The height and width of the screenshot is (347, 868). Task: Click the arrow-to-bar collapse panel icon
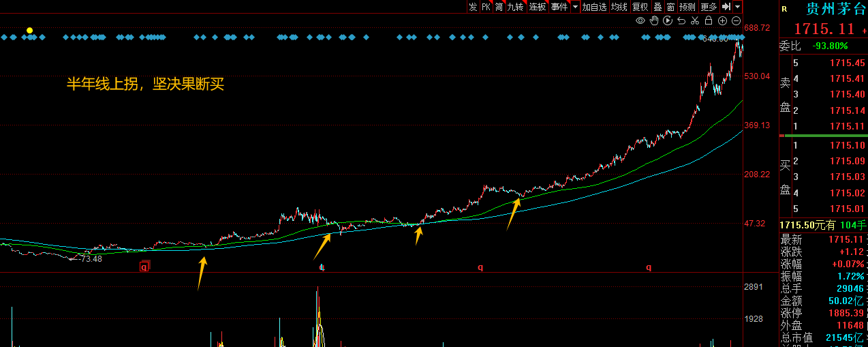726,6
